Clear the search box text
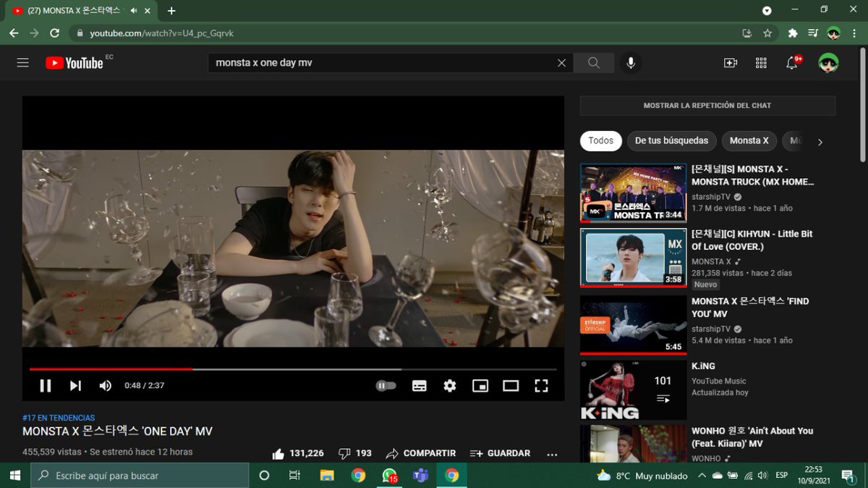Screen dimensions: 868x488 tap(561, 63)
